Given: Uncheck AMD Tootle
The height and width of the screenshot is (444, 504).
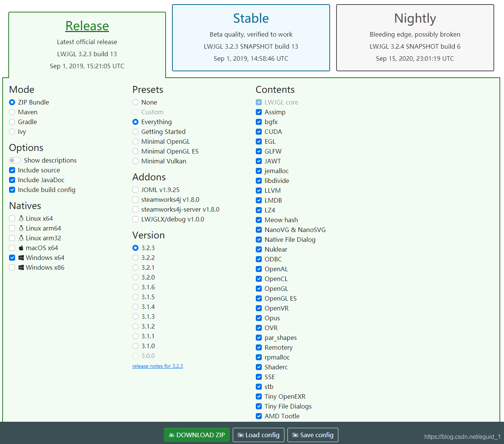Looking at the screenshot, I should tap(259, 416).
